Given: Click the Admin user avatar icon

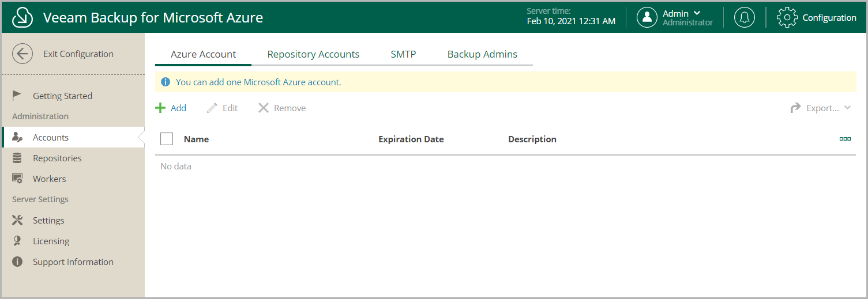Looking at the screenshot, I should pyautogui.click(x=647, y=17).
